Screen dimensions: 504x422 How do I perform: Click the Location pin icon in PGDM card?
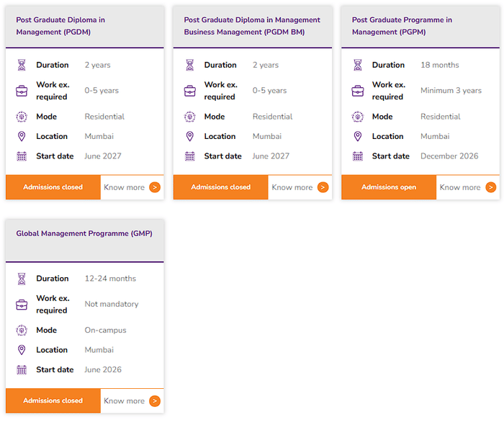(x=22, y=136)
